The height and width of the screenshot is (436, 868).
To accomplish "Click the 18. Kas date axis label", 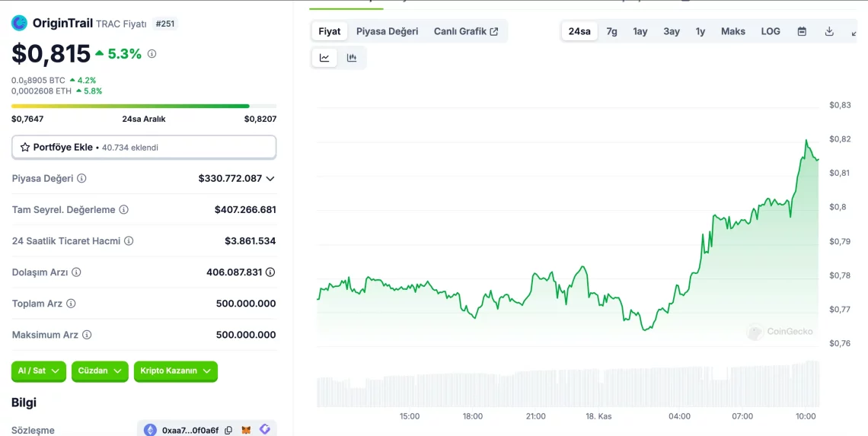I will click(598, 416).
